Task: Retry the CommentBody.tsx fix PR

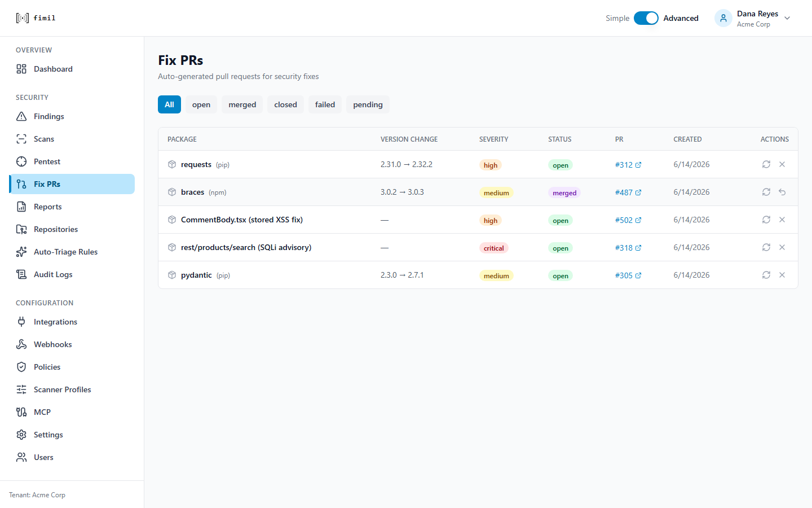Action: coord(766,220)
